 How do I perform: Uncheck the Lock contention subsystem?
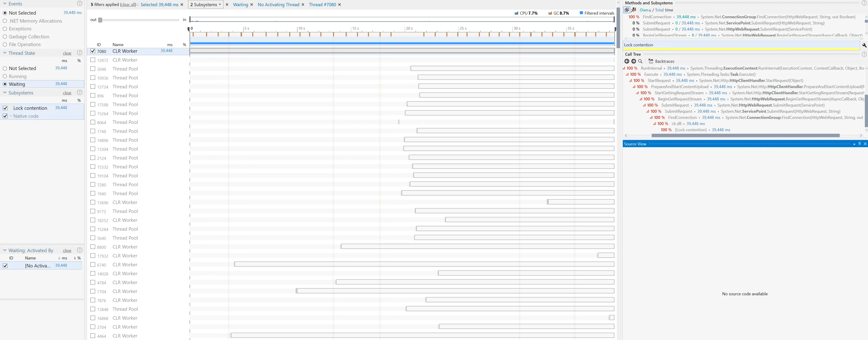(x=5, y=108)
